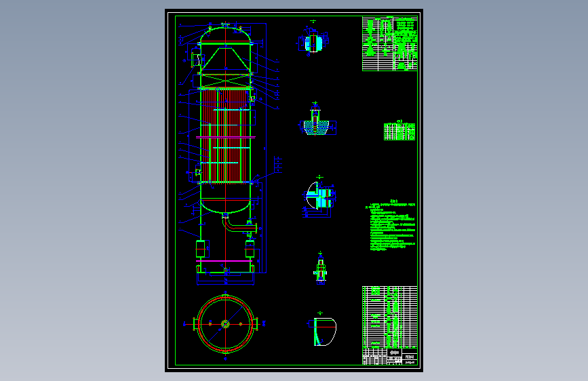
Task: Click the large design data table
Action: point(389,43)
